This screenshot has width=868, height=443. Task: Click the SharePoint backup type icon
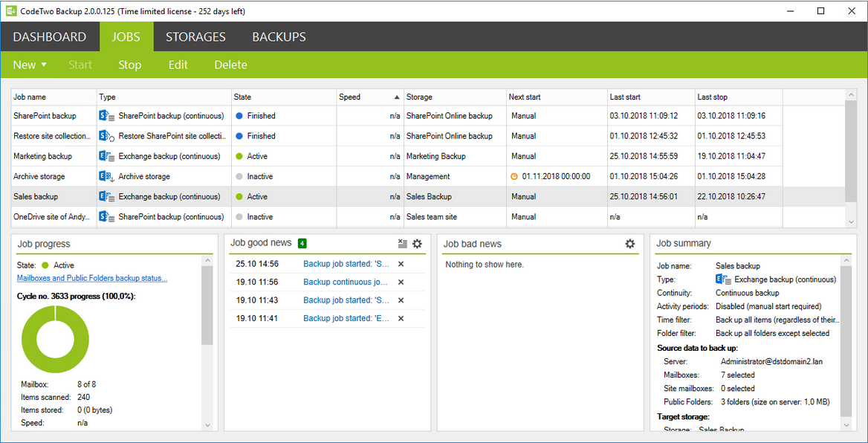tap(104, 115)
